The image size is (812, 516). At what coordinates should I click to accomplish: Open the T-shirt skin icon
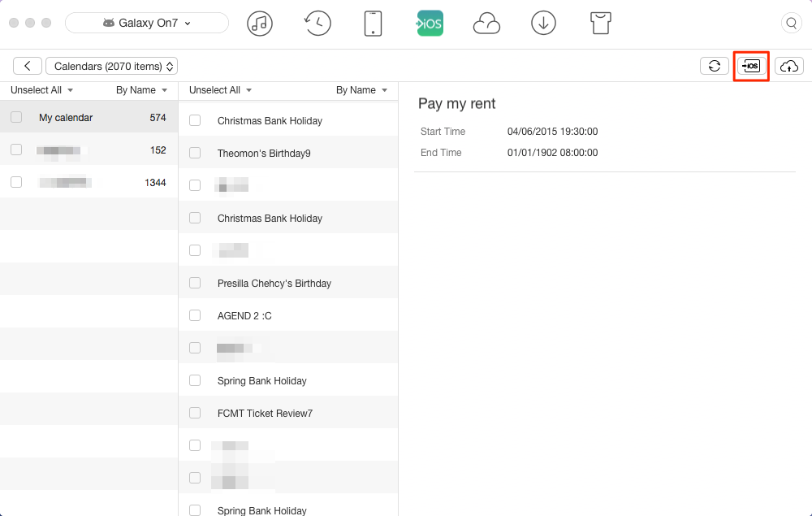click(x=601, y=24)
